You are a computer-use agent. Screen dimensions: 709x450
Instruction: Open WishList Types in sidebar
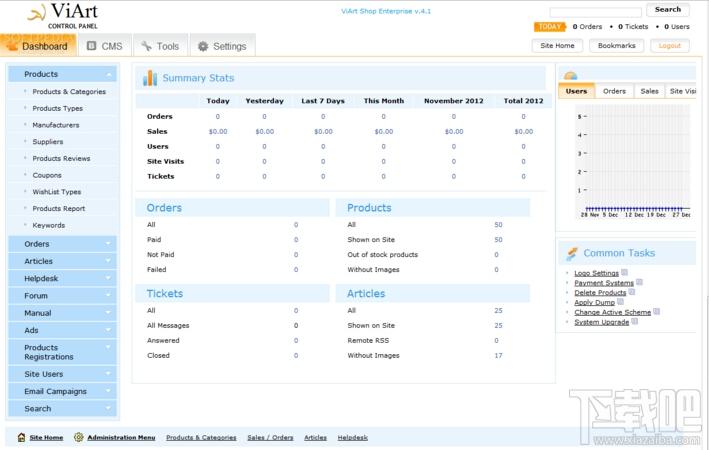[57, 192]
